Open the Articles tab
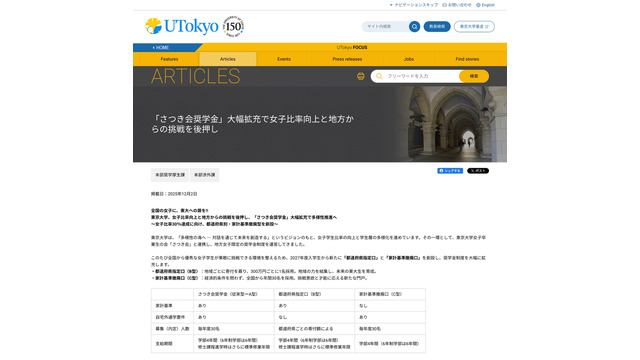This screenshot has height=360, width=640. pyautogui.click(x=228, y=59)
